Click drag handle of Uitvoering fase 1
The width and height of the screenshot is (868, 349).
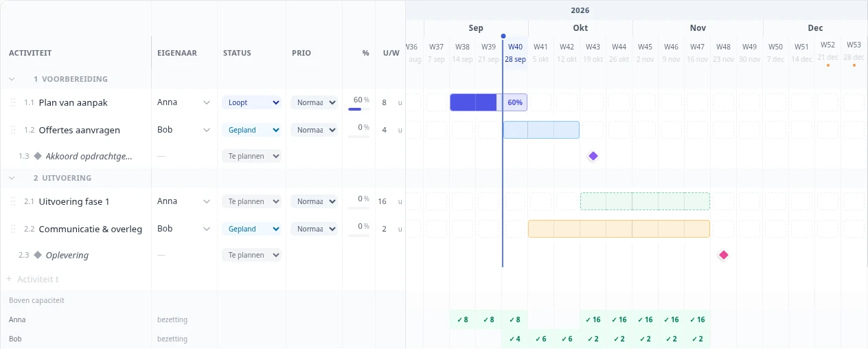coord(12,201)
